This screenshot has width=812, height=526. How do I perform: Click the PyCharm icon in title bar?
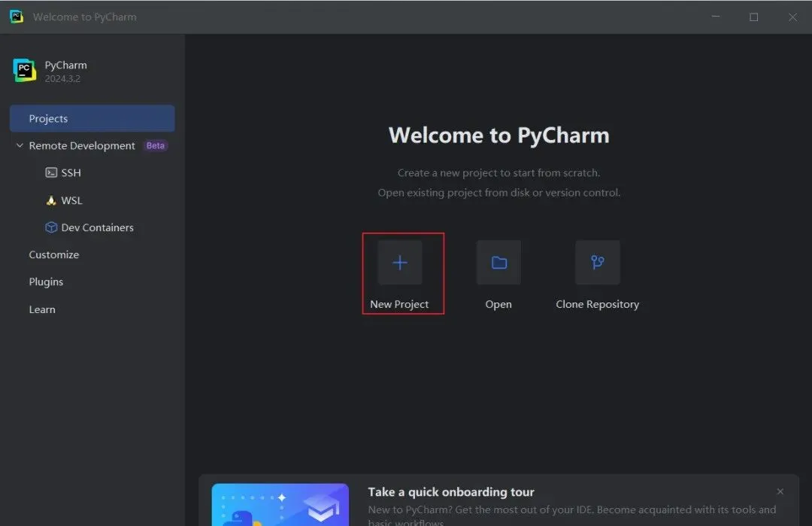pyautogui.click(x=16, y=17)
